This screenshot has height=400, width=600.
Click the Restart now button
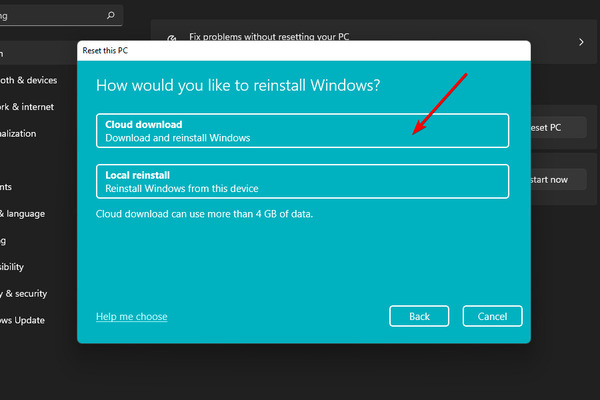(559, 180)
